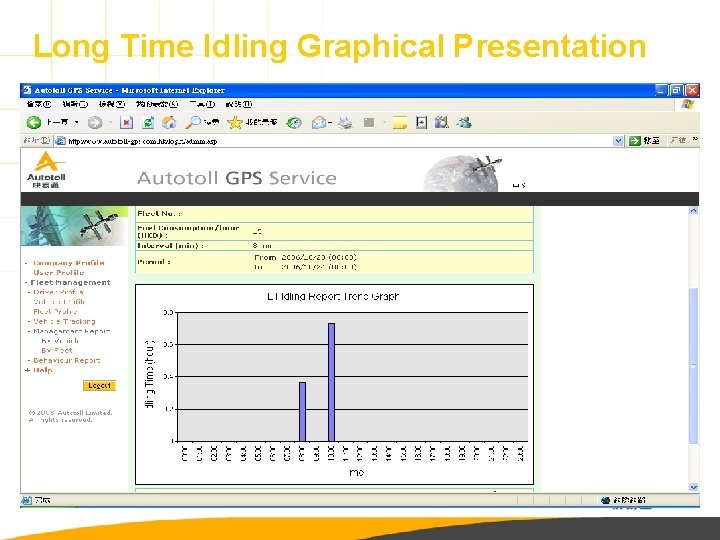The height and width of the screenshot is (540, 720).
Task: Open the third menu (View) in the menu bar
Action: coord(112,104)
